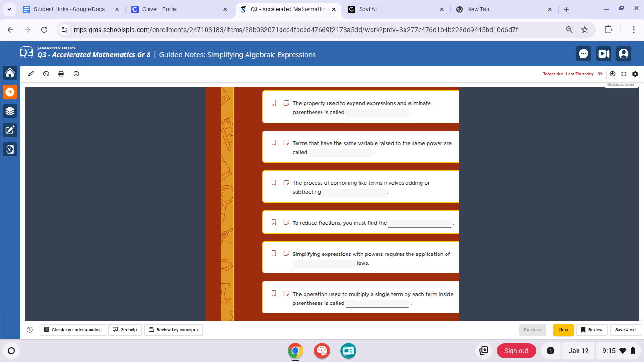Fill blank before the word 'laws'
The height and width of the screenshot is (362, 644).
(x=324, y=263)
